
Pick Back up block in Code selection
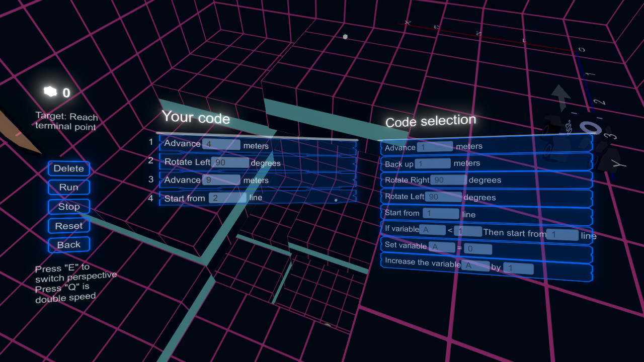(487, 163)
